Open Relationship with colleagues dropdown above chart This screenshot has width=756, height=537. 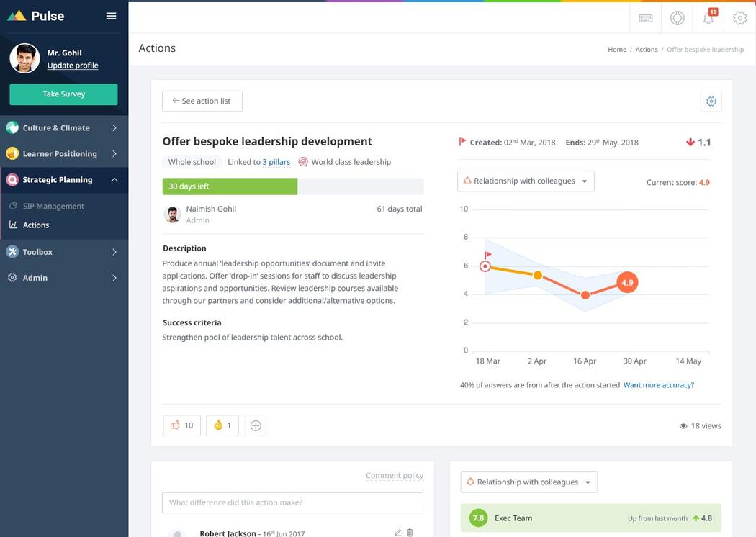(526, 181)
